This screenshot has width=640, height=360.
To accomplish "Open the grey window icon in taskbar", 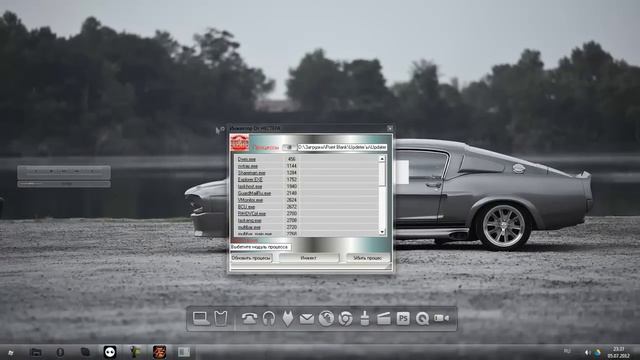I will pyautogui.click(x=184, y=352).
